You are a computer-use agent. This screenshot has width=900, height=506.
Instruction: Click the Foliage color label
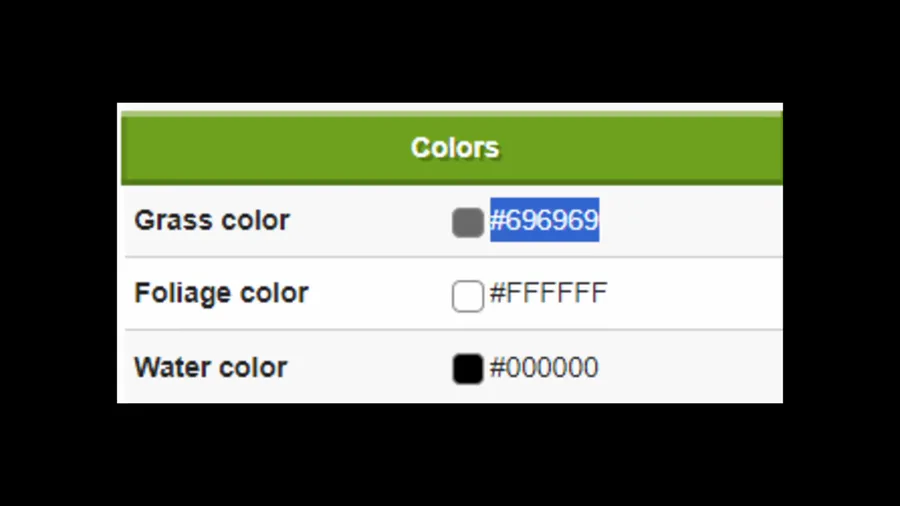(221, 294)
